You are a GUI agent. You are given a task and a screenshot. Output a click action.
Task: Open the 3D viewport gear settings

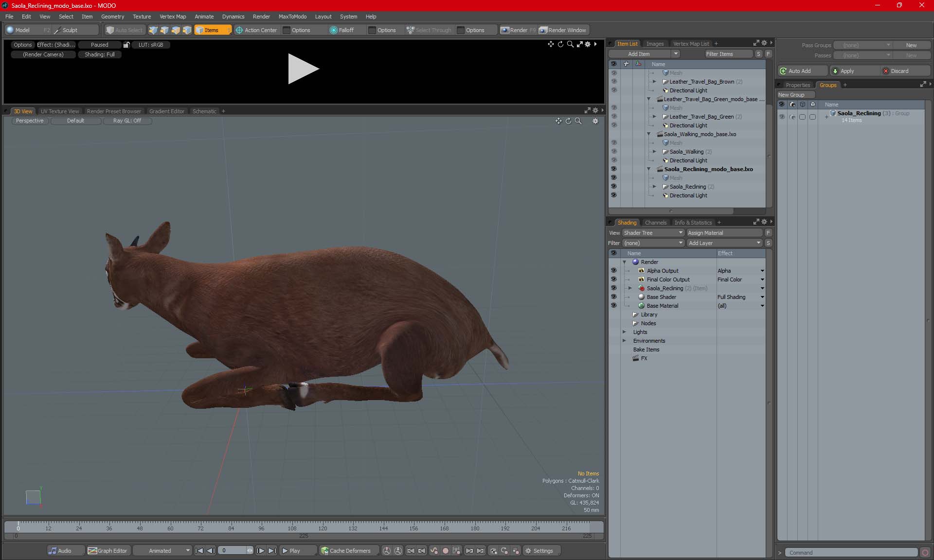coord(595,121)
